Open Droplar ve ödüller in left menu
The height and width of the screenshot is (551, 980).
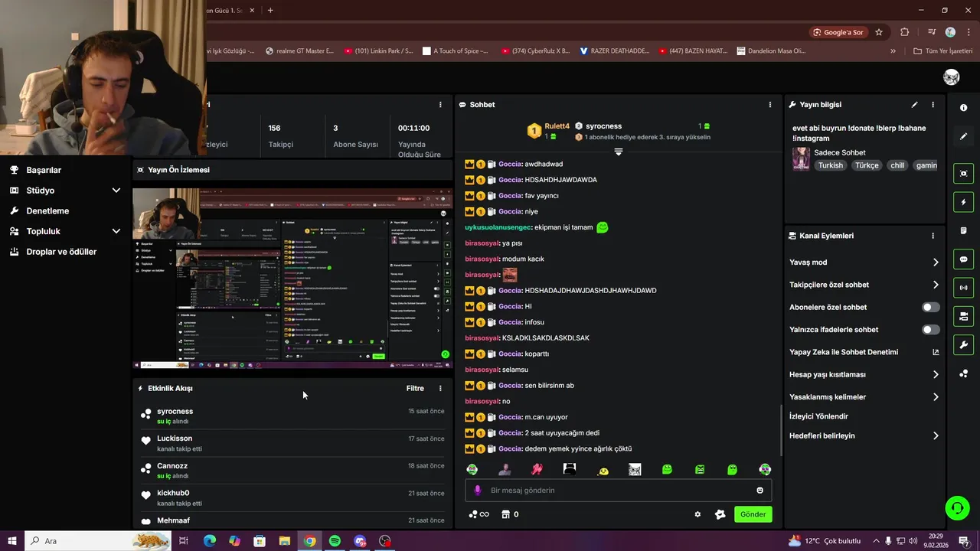coord(61,252)
